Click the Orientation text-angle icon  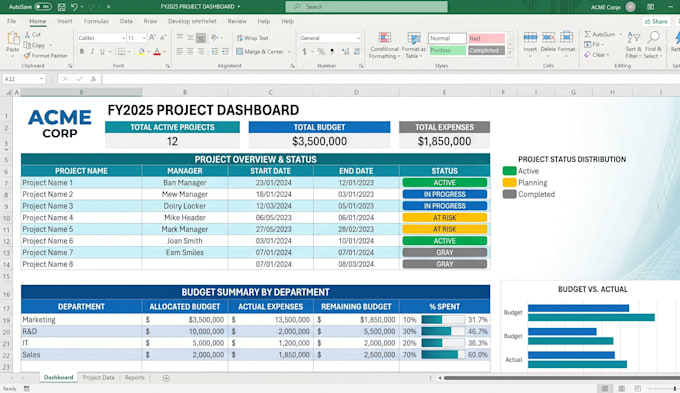click(x=215, y=38)
